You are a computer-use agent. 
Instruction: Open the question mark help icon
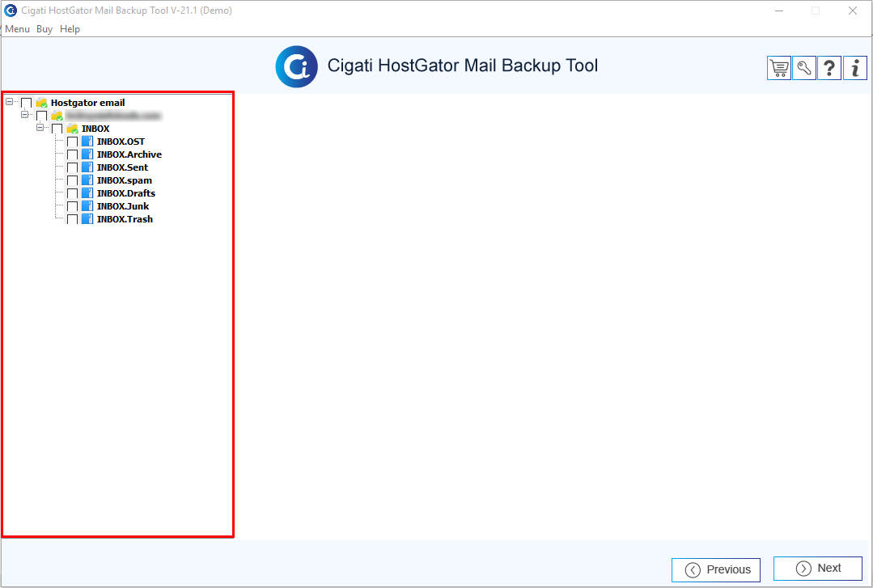[829, 69]
